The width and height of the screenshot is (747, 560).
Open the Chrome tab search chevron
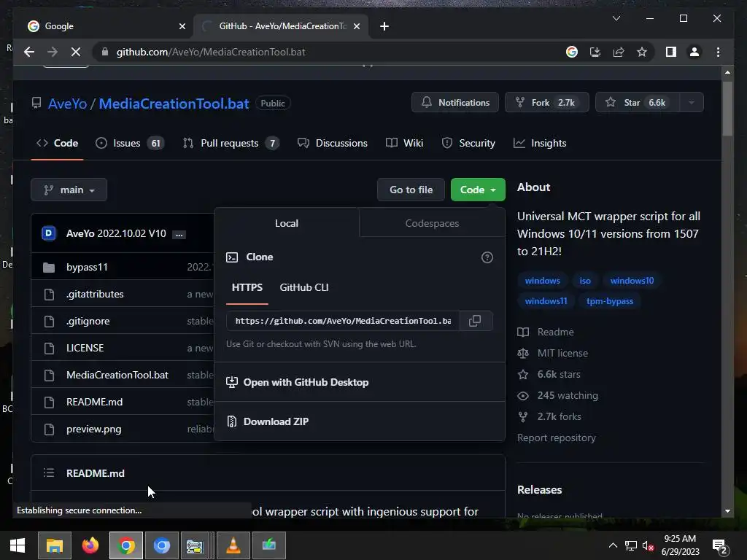tap(616, 18)
